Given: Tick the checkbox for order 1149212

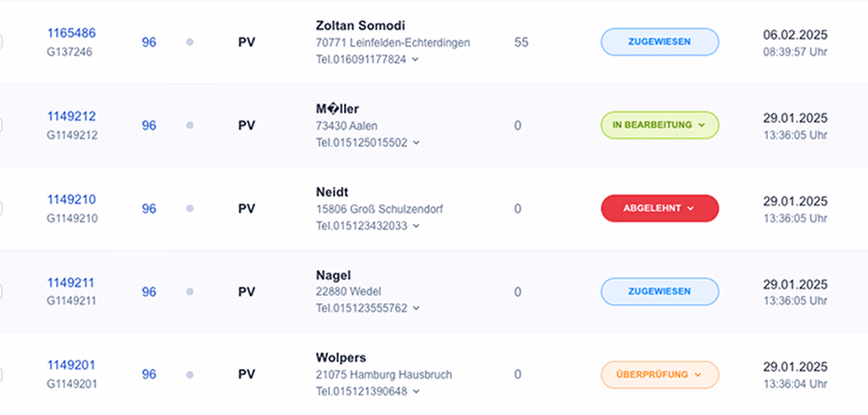Looking at the screenshot, I should pos(1,126).
